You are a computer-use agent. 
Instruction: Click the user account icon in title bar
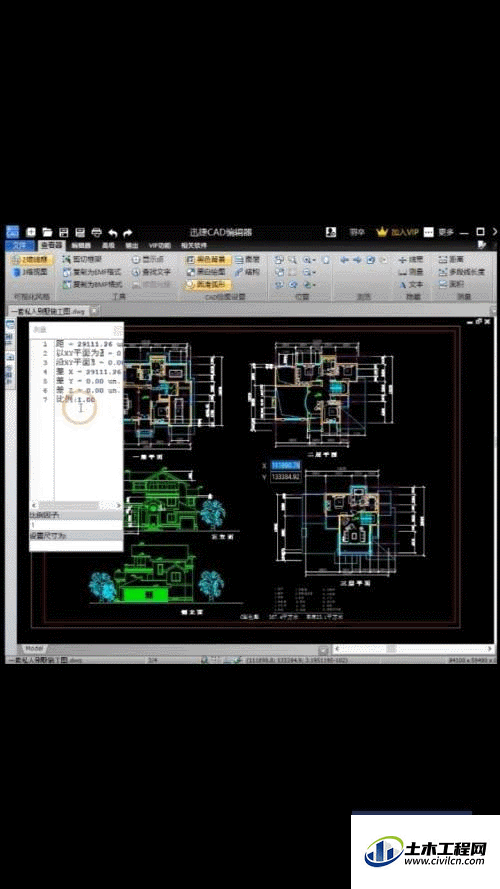tap(331, 232)
